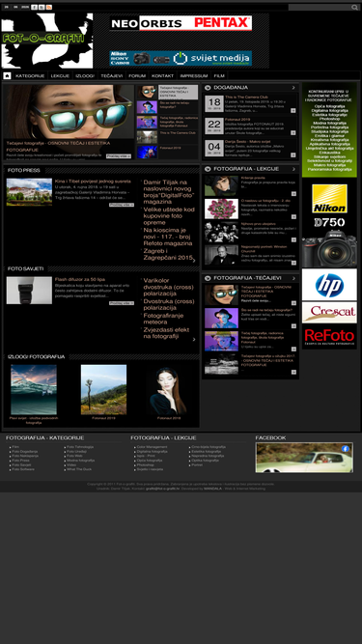Click the search magnifier icon

click(x=354, y=8)
